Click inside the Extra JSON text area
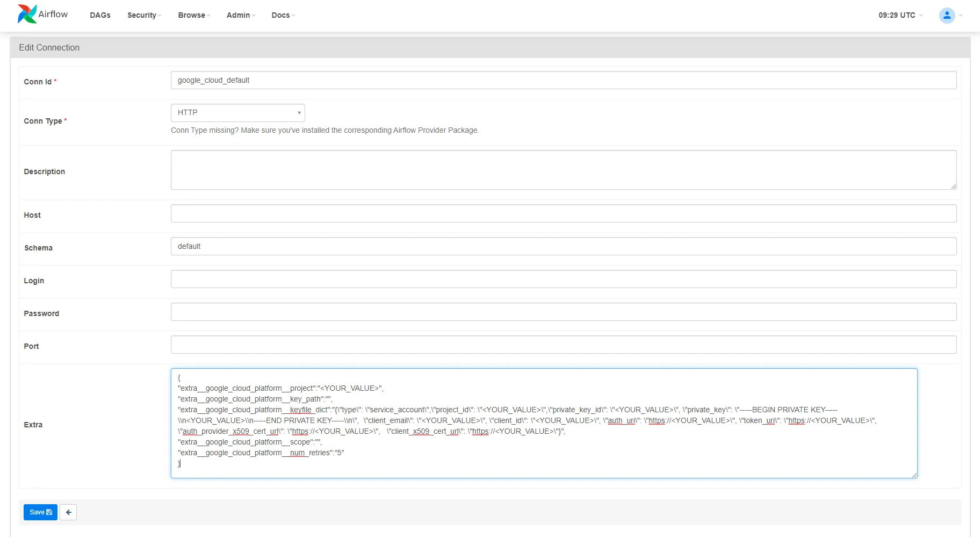Image resolution: width=980 pixels, height=537 pixels. coord(544,423)
